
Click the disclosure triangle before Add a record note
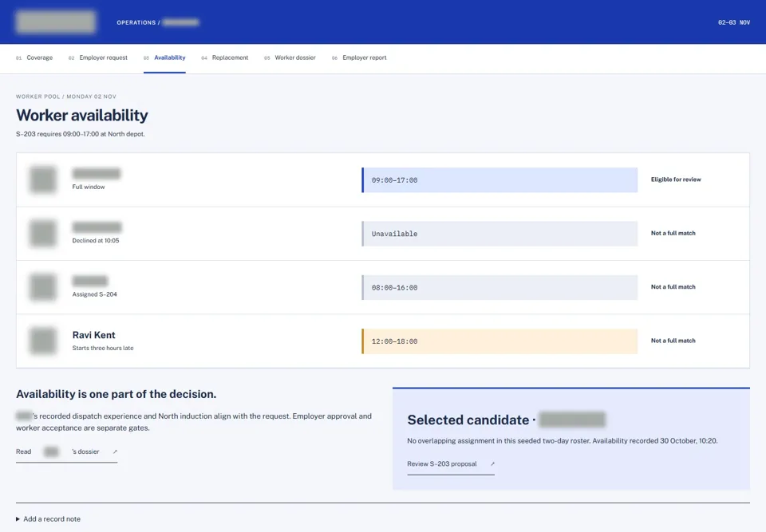point(18,518)
